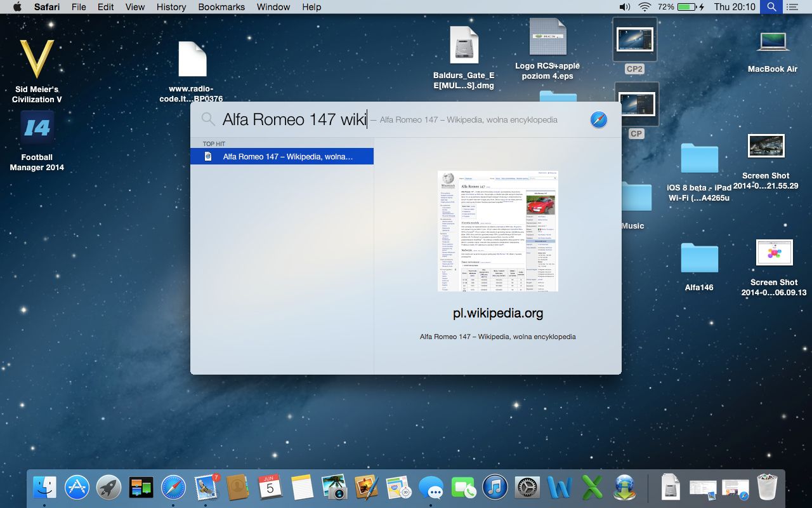Click the Wikipedia page preview thumbnail
The height and width of the screenshot is (508, 812).
(498, 231)
